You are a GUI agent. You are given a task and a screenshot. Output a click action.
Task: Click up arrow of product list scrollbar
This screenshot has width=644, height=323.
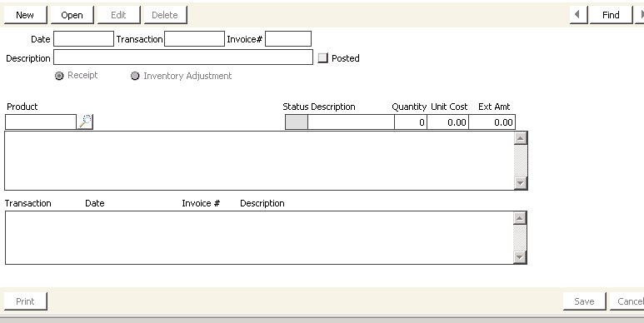pyautogui.click(x=521, y=138)
